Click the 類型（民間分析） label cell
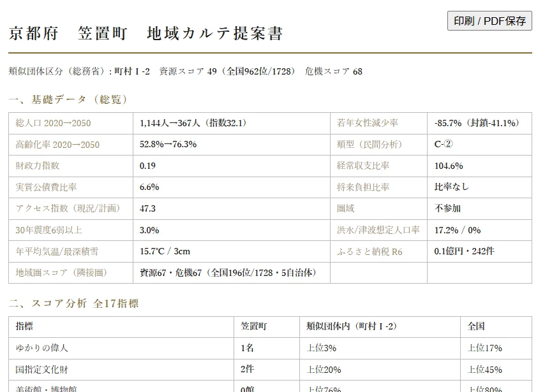This screenshot has width=545, height=392. click(x=378, y=145)
